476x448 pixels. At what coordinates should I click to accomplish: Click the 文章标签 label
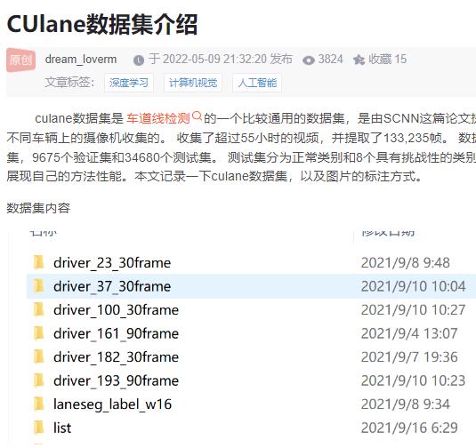click(x=69, y=82)
